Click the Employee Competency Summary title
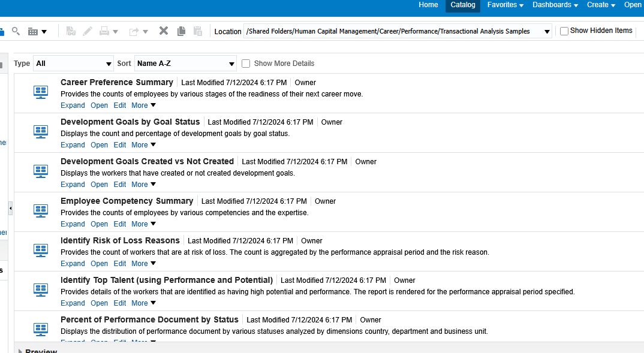644x353 pixels. [x=127, y=201]
